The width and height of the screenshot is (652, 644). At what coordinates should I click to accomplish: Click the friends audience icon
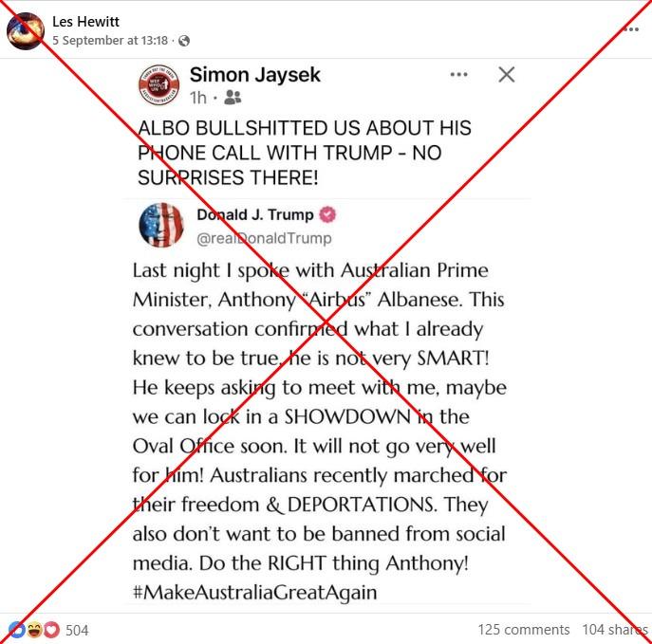pos(233,98)
